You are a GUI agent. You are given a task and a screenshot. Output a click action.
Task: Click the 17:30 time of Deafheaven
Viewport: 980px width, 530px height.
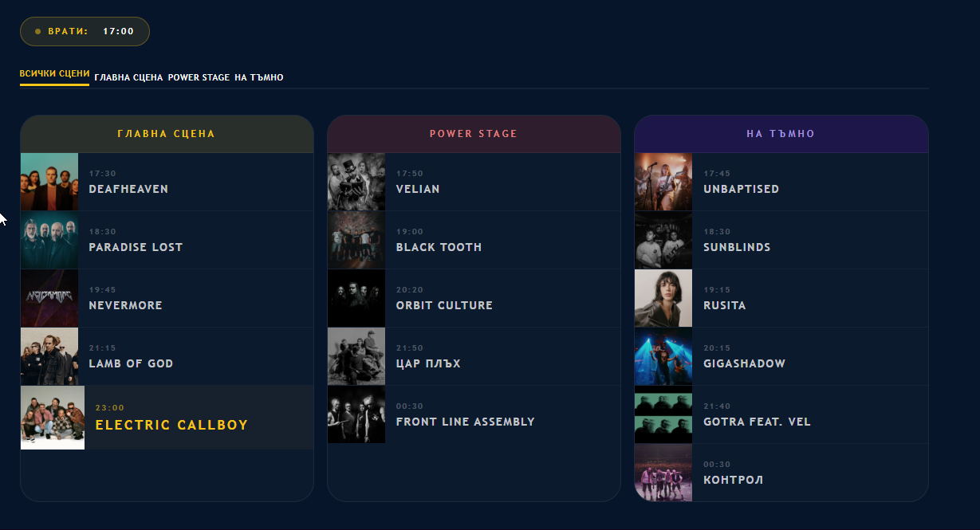[103, 174]
